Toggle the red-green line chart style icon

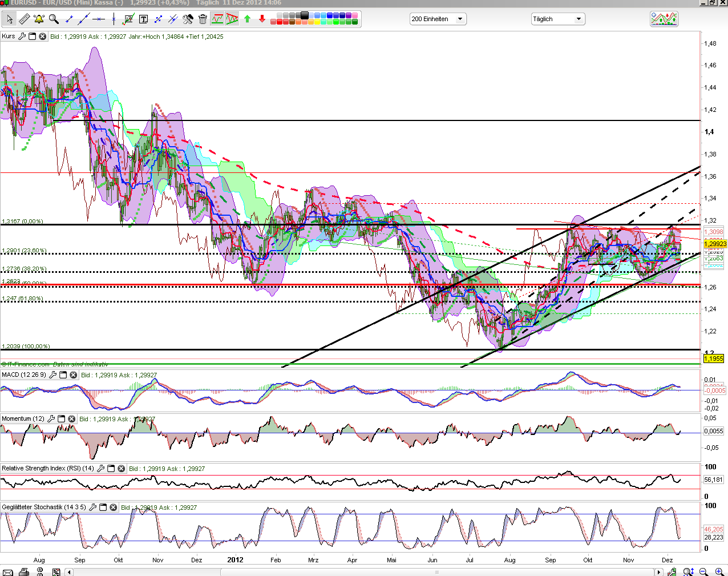pos(217,19)
